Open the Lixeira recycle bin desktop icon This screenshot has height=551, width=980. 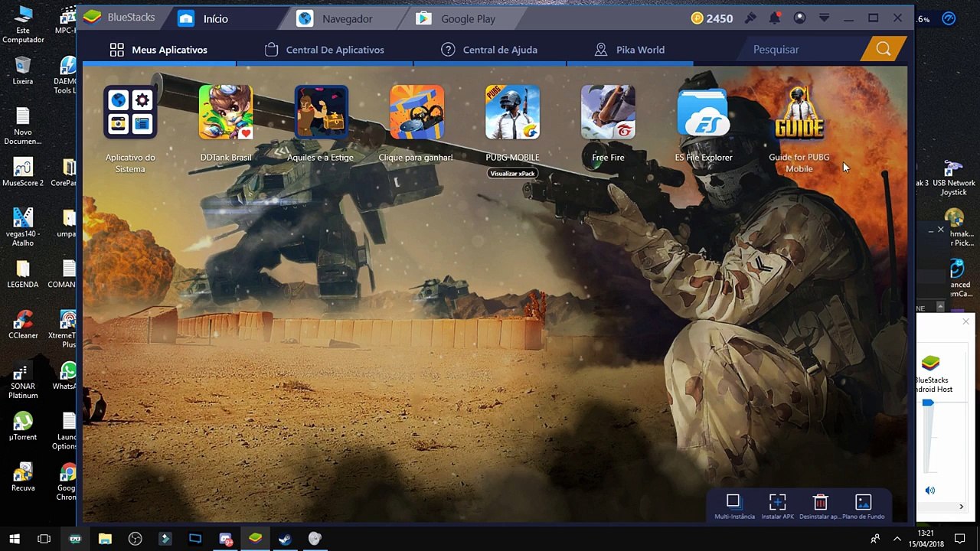click(23, 70)
